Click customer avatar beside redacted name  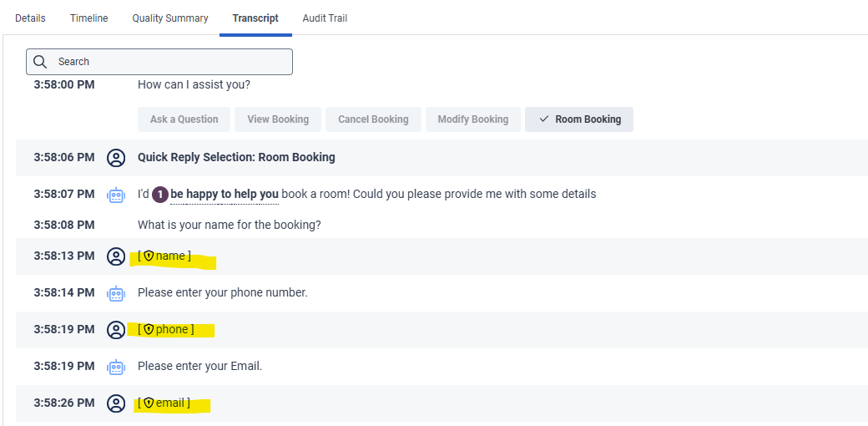[x=116, y=256]
